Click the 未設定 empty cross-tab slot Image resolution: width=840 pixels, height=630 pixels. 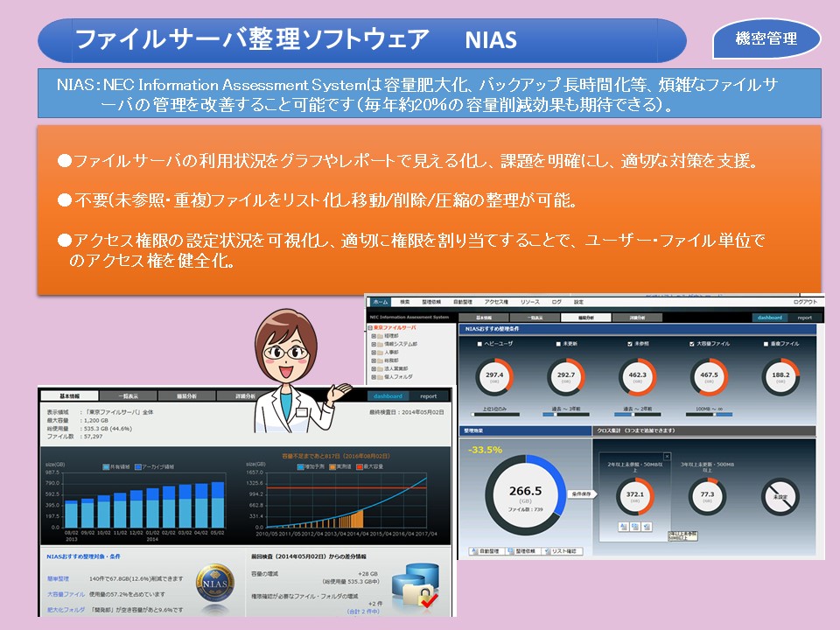pyautogui.click(x=780, y=496)
